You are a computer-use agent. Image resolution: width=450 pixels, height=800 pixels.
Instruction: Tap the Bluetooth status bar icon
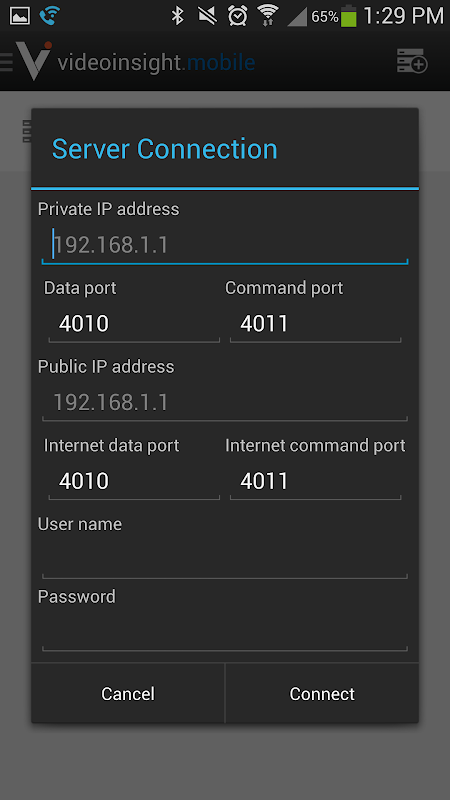tap(177, 16)
